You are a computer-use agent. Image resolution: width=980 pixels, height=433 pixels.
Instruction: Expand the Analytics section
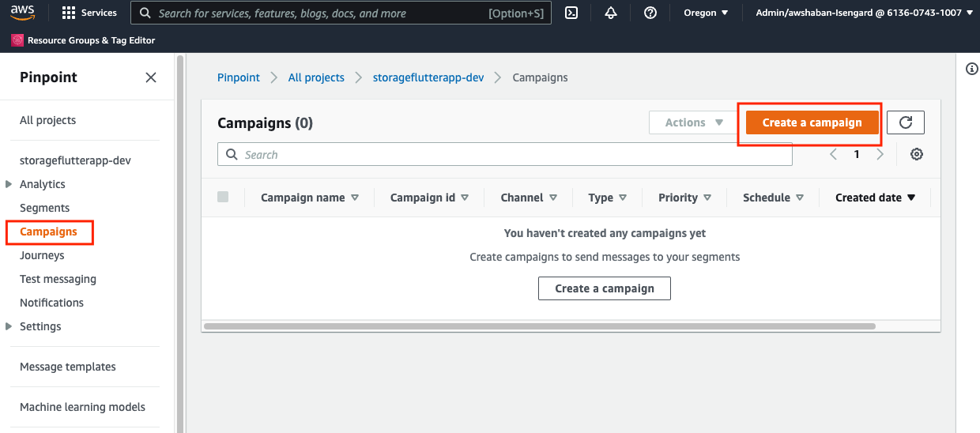click(x=9, y=184)
